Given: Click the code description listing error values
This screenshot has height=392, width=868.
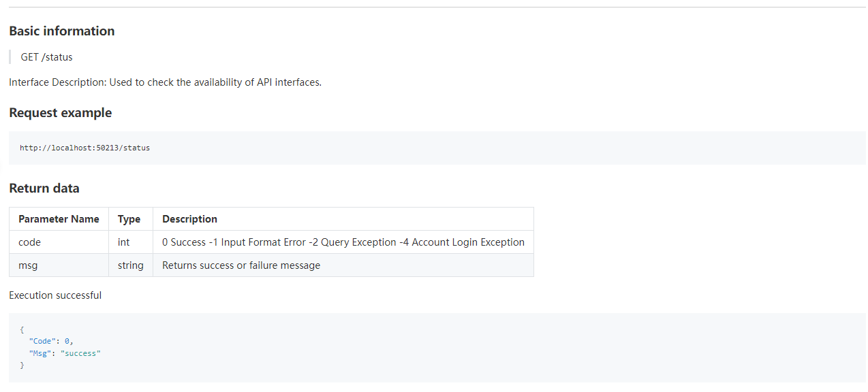Looking at the screenshot, I should tap(343, 242).
